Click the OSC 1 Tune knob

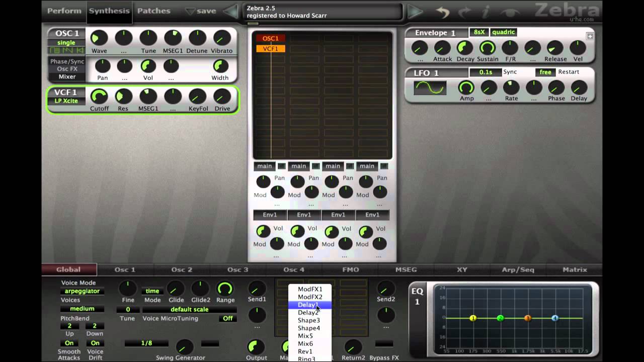(x=148, y=38)
